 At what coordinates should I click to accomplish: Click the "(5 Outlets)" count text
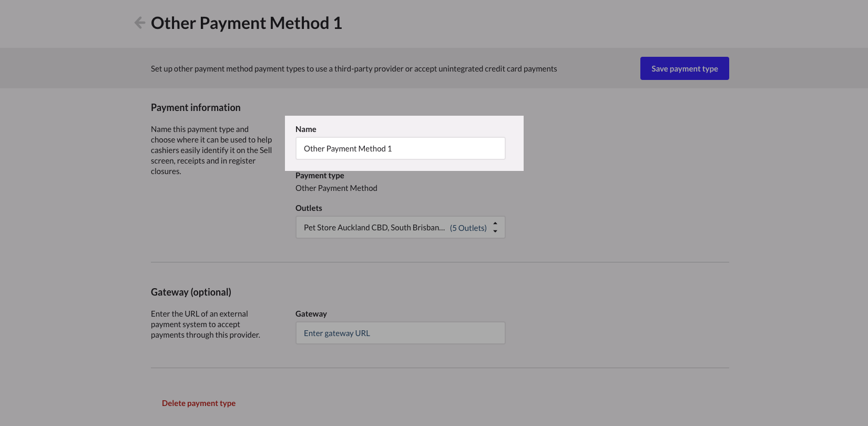coord(468,228)
